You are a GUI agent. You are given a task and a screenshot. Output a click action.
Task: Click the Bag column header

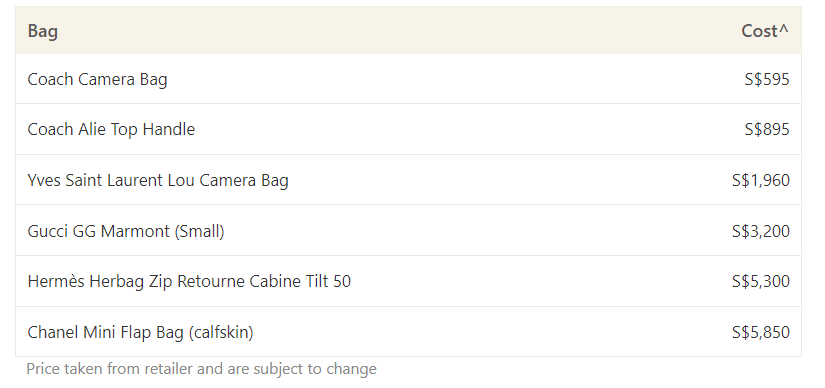pyautogui.click(x=43, y=31)
